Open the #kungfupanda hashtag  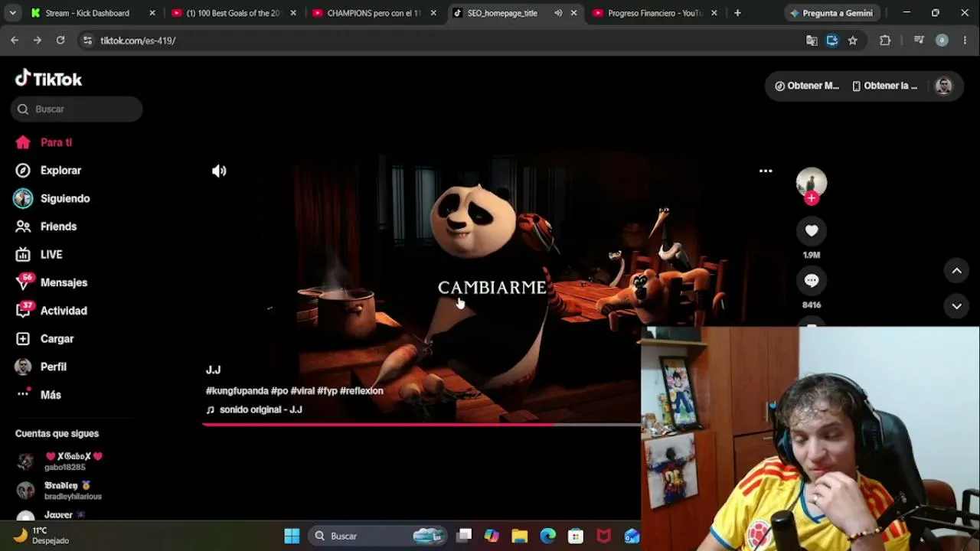[x=237, y=390]
